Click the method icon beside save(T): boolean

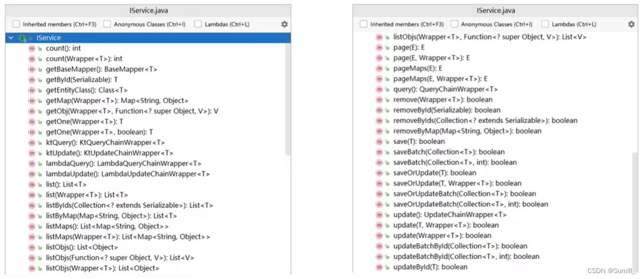[379, 141]
